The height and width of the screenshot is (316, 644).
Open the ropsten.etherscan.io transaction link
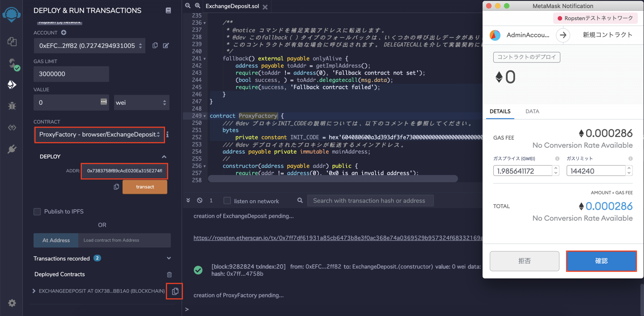click(338, 238)
